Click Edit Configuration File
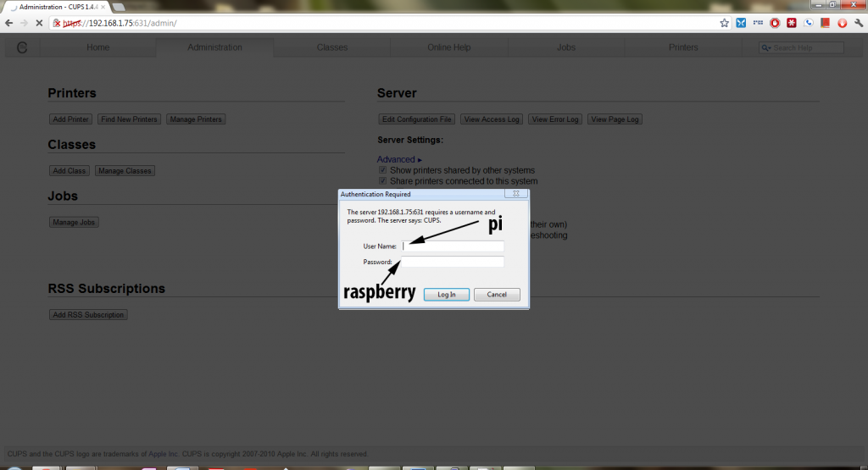The image size is (868, 470). pos(417,119)
